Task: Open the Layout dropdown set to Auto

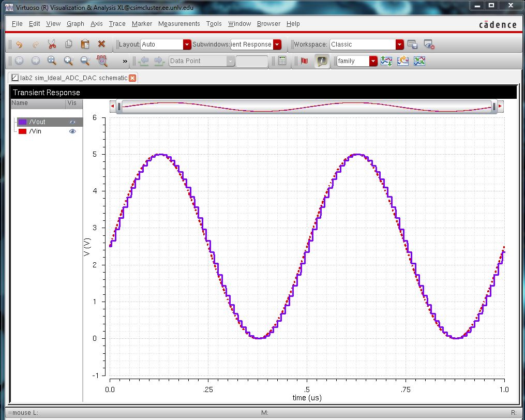Action: [187, 44]
